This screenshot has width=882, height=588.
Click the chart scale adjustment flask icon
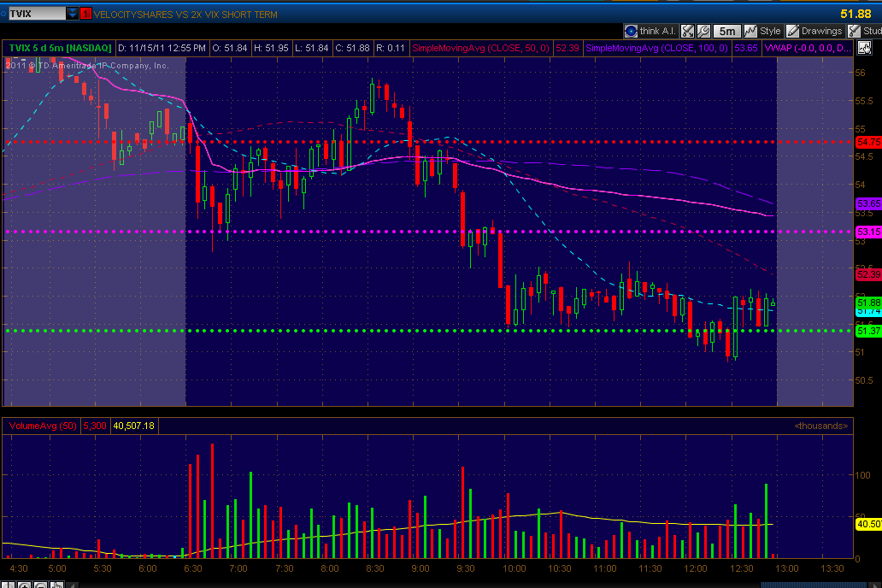click(x=687, y=31)
